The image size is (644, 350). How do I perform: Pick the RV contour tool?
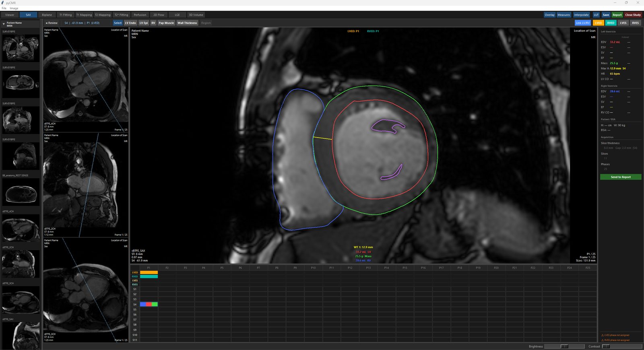tap(153, 23)
